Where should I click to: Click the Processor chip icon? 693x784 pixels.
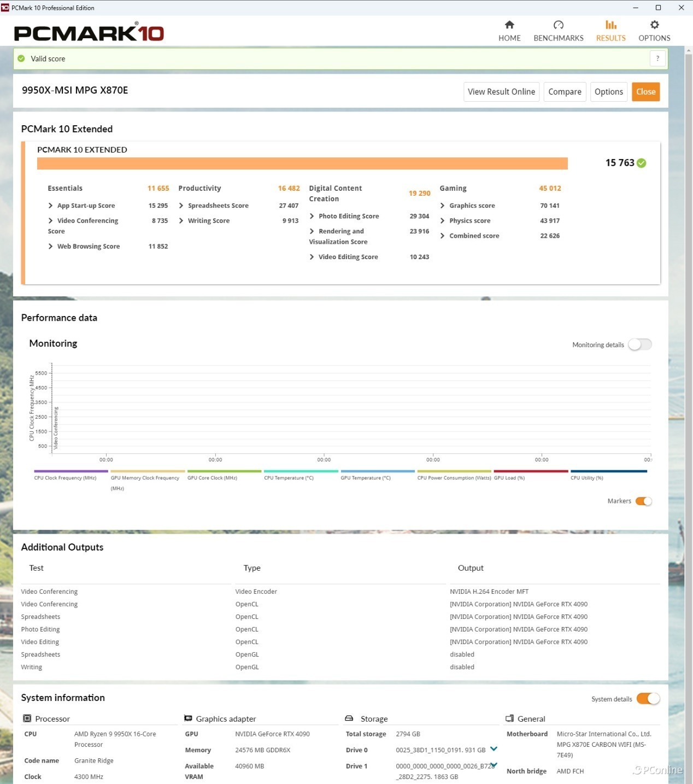[27, 718]
